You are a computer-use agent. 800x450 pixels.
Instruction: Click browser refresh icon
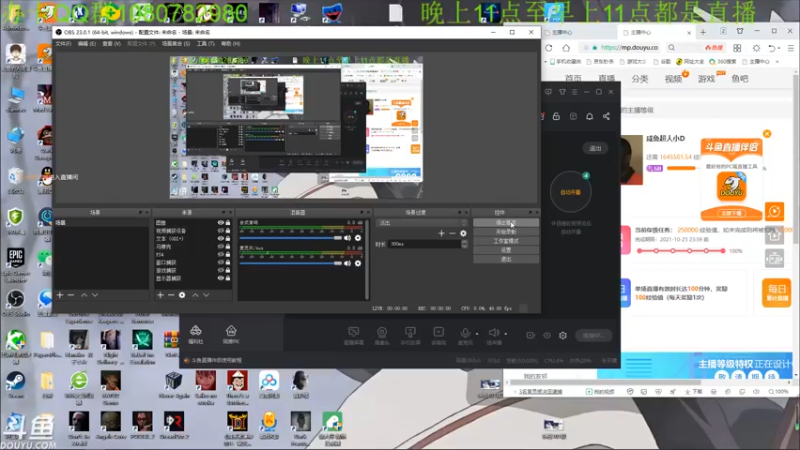(x=549, y=47)
